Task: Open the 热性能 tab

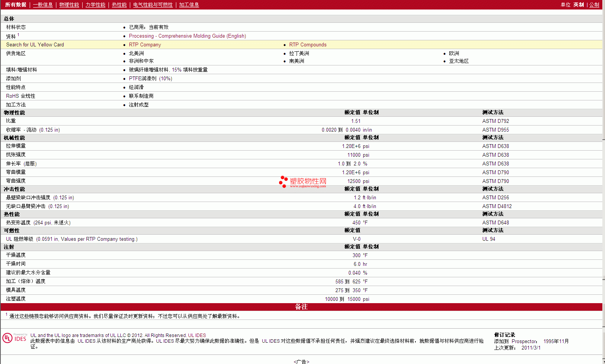Action: pos(119,5)
